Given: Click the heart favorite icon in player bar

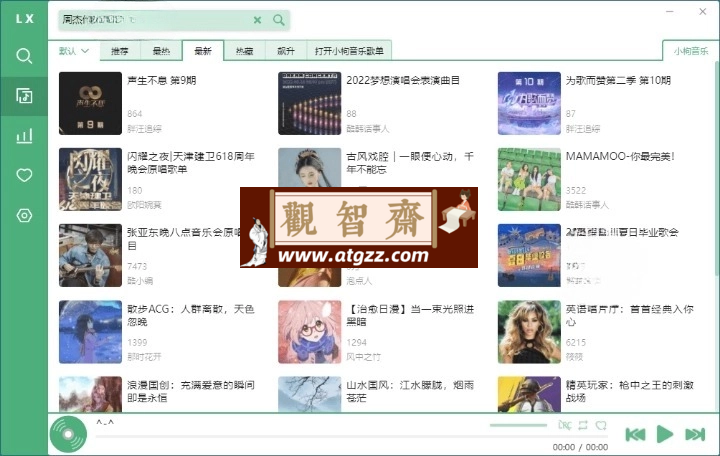Looking at the screenshot, I should 601,425.
